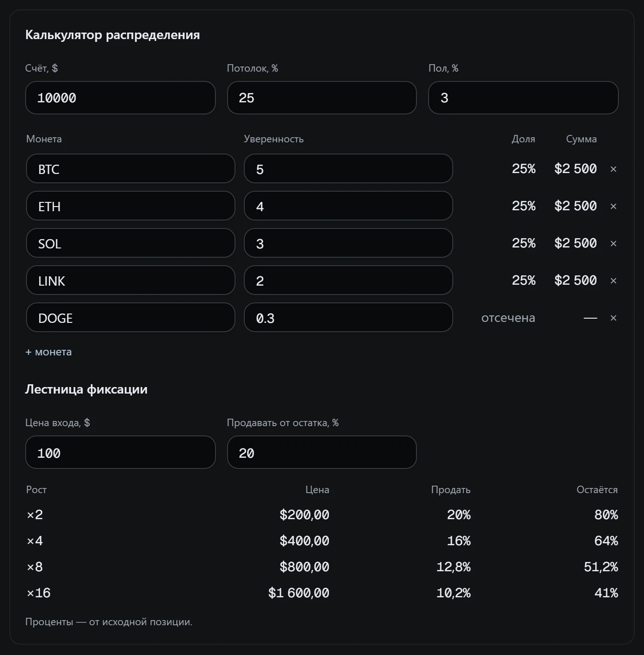Click the SOL confidence field showing 3
644x655 pixels.
click(x=349, y=243)
